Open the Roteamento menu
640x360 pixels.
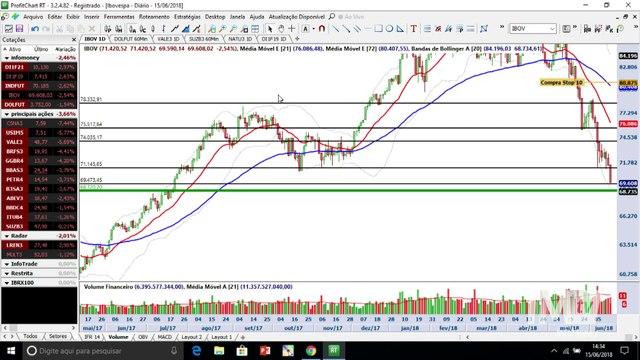click(x=154, y=17)
